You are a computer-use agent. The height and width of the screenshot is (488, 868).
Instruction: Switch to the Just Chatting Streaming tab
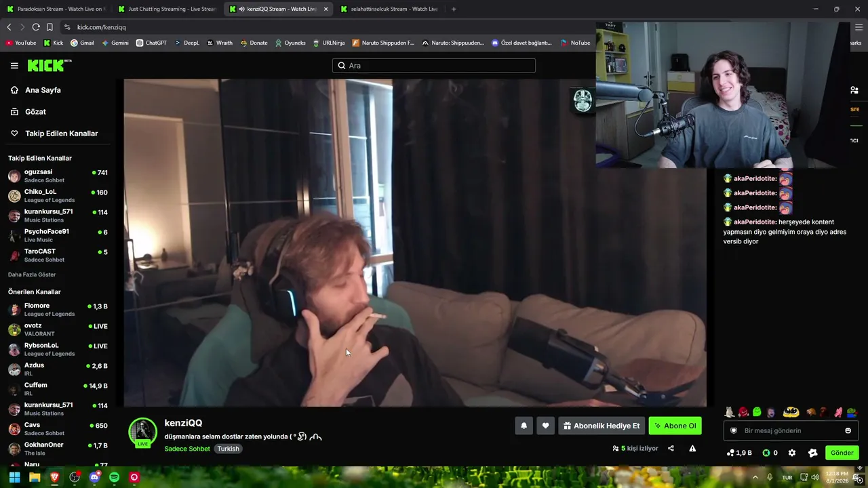(167, 9)
